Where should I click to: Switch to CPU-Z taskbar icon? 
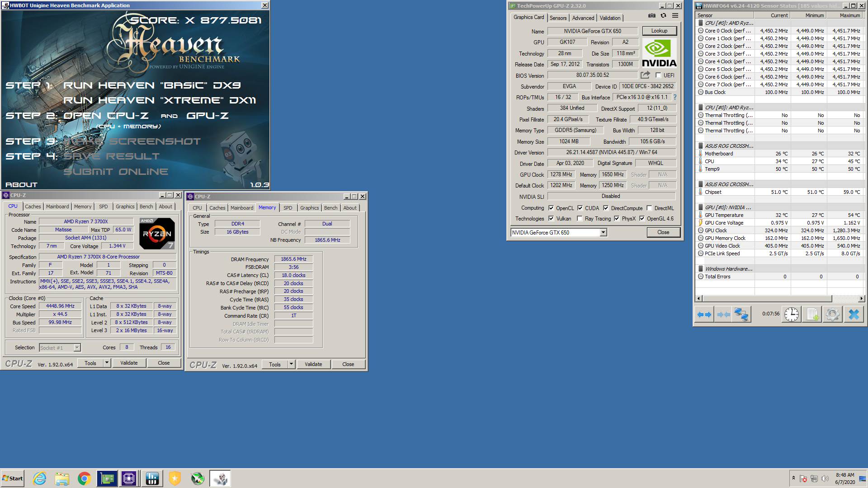[129, 479]
